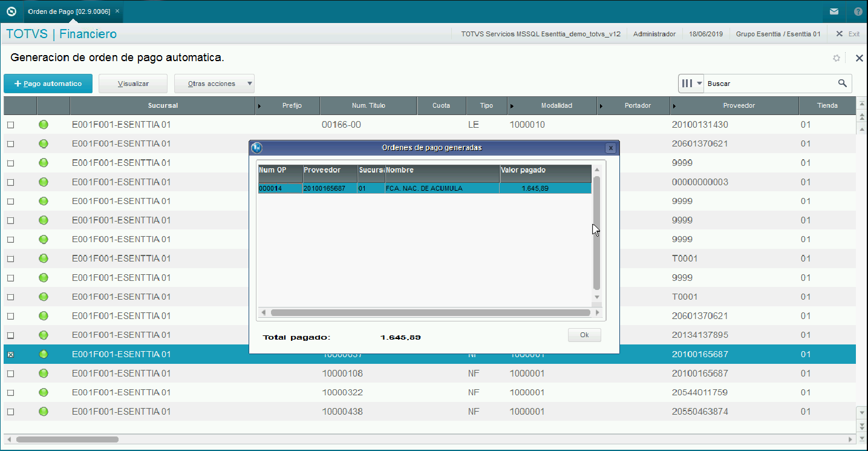Uncheck the box for highlighted 20100165687 row

[x=10, y=354]
